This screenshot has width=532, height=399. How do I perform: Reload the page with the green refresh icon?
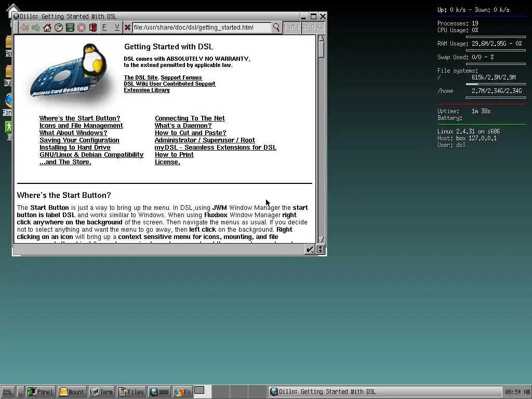59,28
